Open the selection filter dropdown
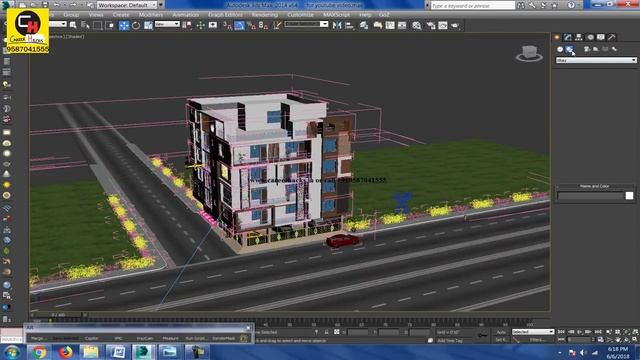The width and height of the screenshot is (640, 360). [58, 24]
